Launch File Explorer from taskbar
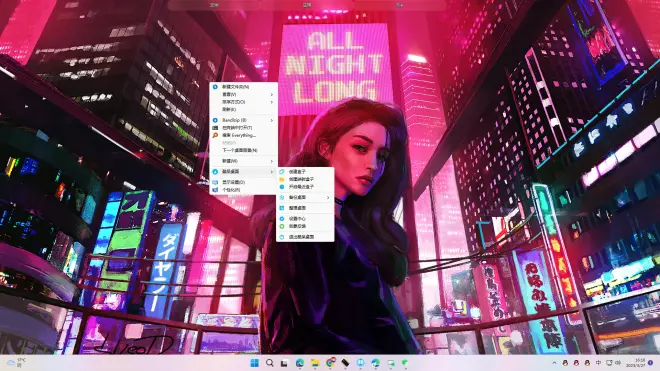 tap(315, 363)
